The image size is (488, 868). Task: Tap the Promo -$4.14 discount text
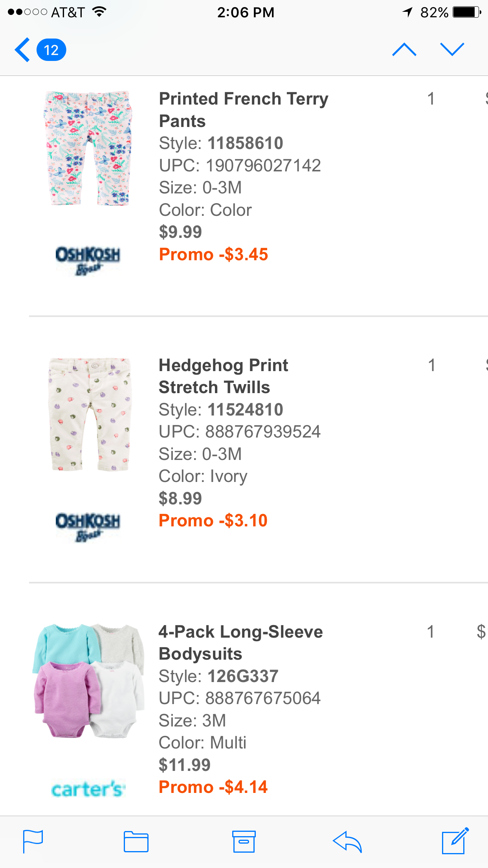(213, 787)
